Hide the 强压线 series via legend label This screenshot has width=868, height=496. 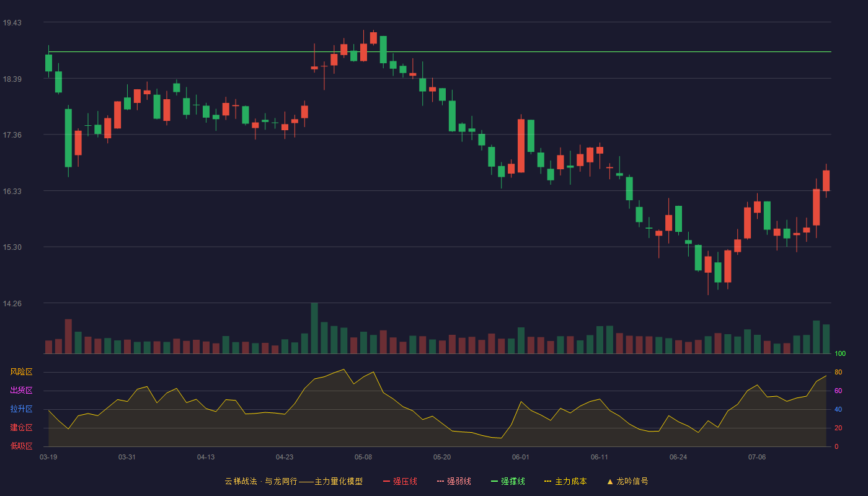405,481
